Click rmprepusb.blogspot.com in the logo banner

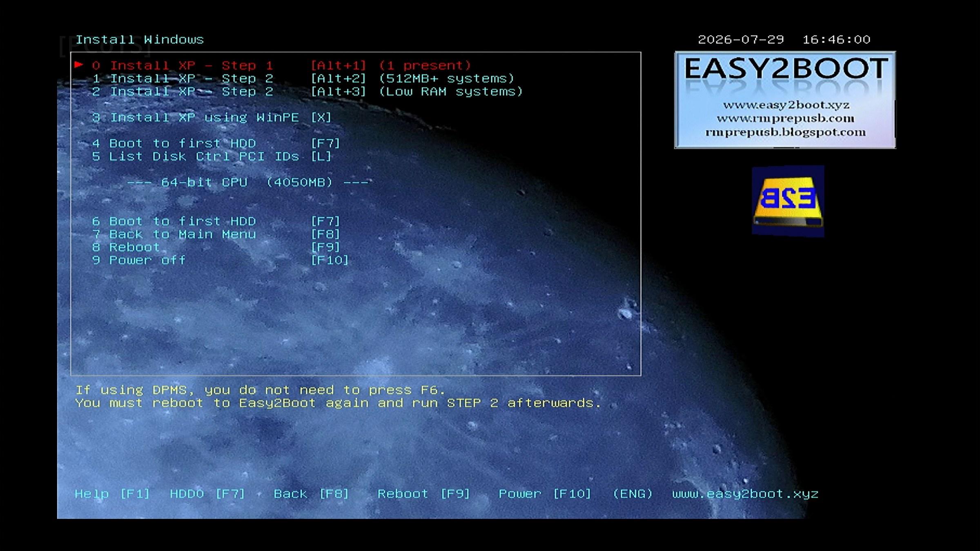coord(785,132)
